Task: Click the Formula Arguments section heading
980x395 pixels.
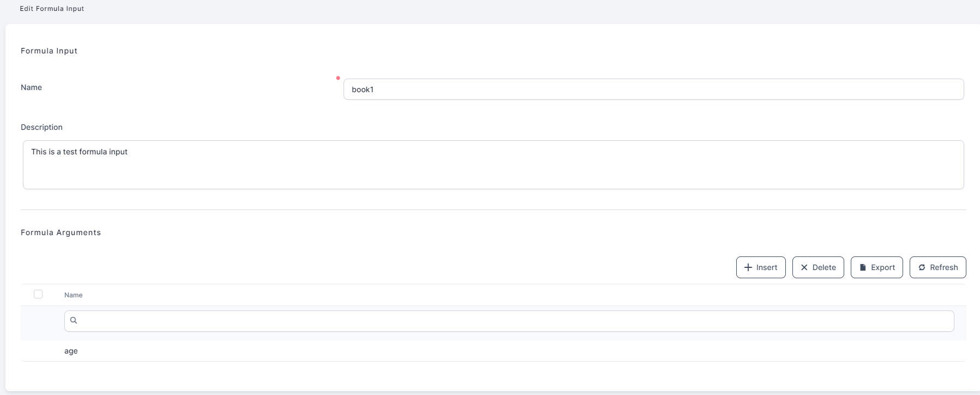Action: [x=61, y=232]
